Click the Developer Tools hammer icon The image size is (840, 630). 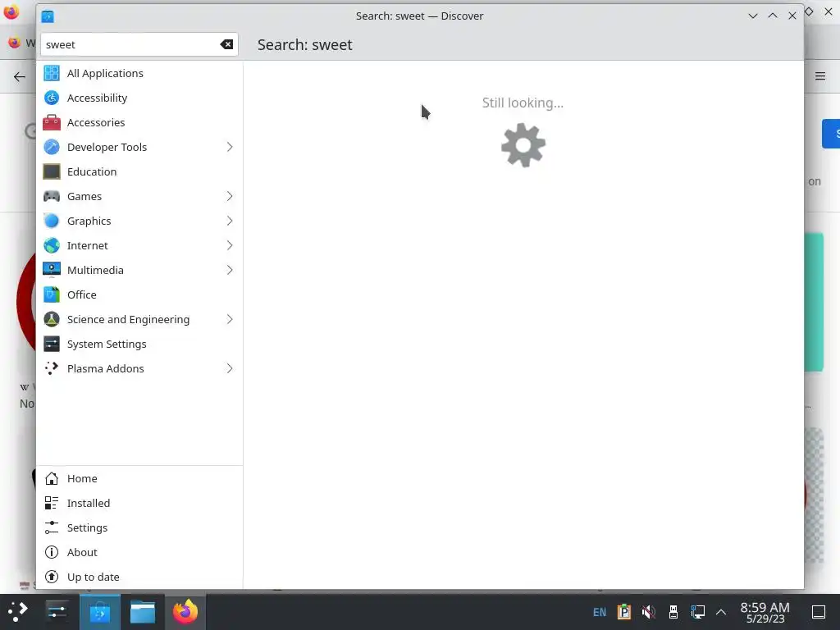tap(52, 148)
